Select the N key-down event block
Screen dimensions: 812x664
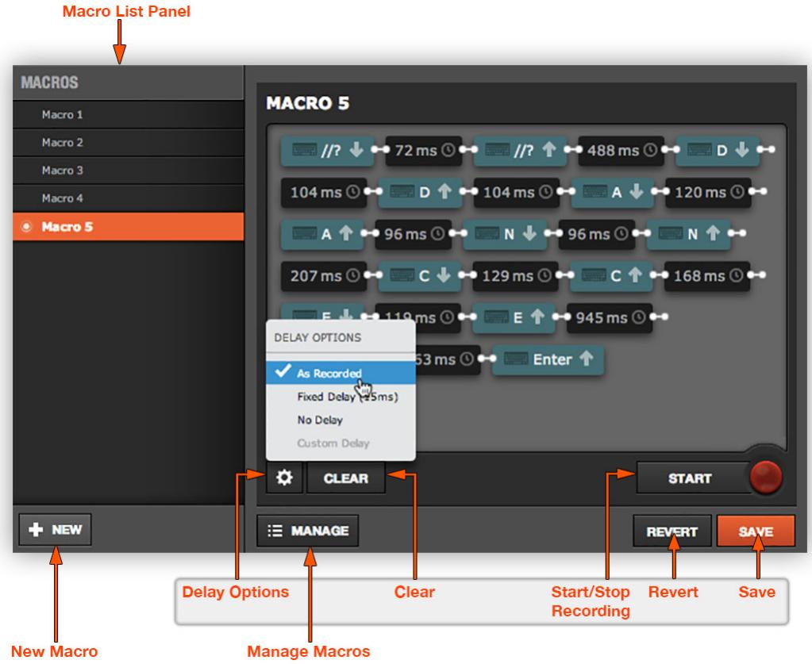click(505, 234)
